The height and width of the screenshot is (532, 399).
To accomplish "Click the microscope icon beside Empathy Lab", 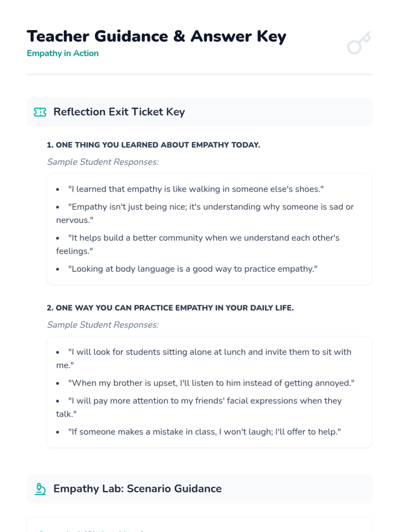I will coord(40,489).
